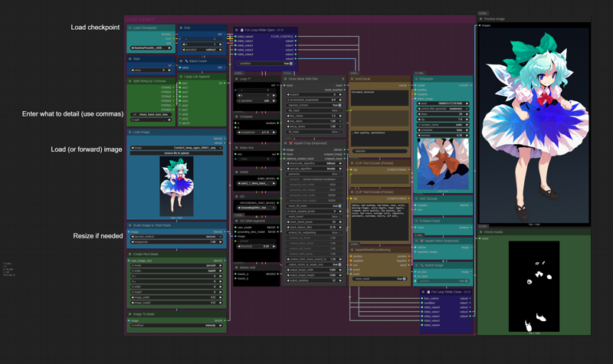Toggle noise_mask in InpaintModelConditioning

click(379, 279)
